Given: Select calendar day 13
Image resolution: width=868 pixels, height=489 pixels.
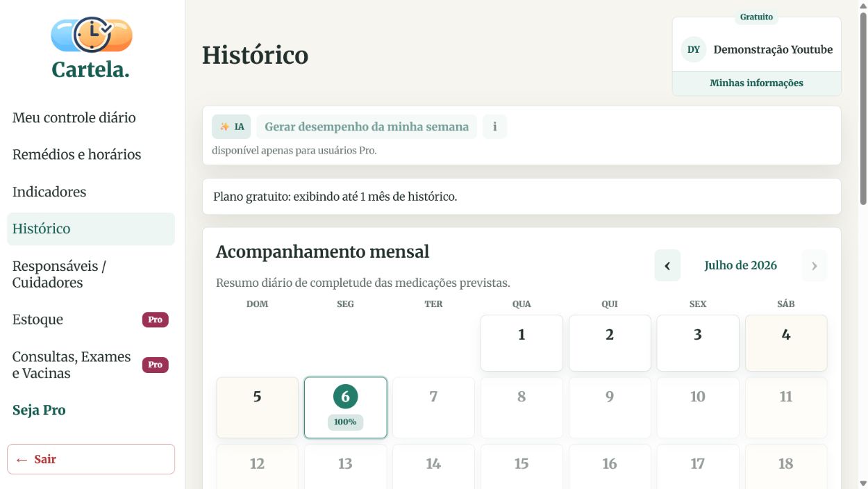Looking at the screenshot, I should [345, 466].
